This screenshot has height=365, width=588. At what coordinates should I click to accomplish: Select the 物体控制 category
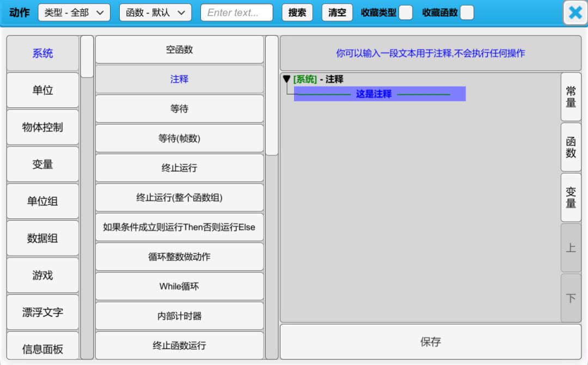pos(42,127)
